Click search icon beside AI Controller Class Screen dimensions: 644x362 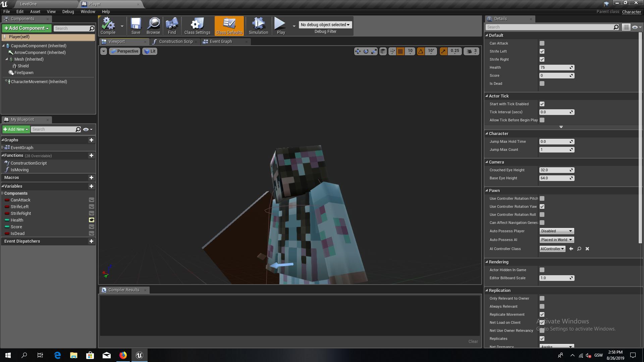tap(579, 249)
